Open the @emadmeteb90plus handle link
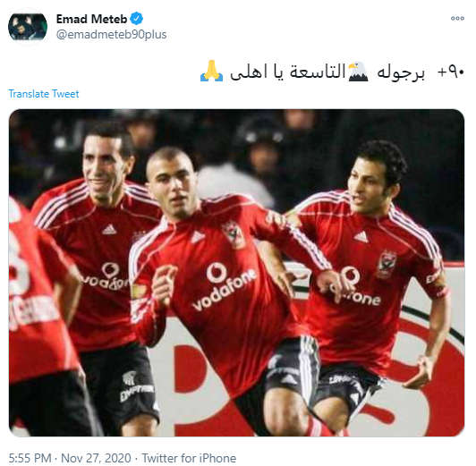The image size is (476, 466). [112, 35]
